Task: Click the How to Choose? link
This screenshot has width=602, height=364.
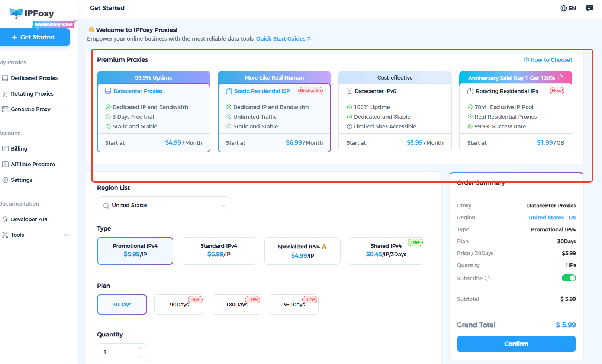Action: click(551, 60)
